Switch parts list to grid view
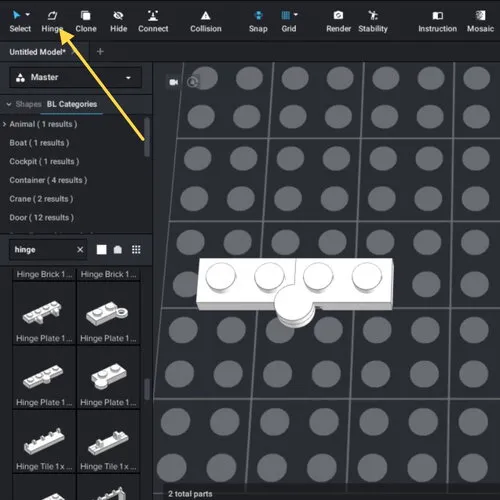 pyautogui.click(x=136, y=249)
